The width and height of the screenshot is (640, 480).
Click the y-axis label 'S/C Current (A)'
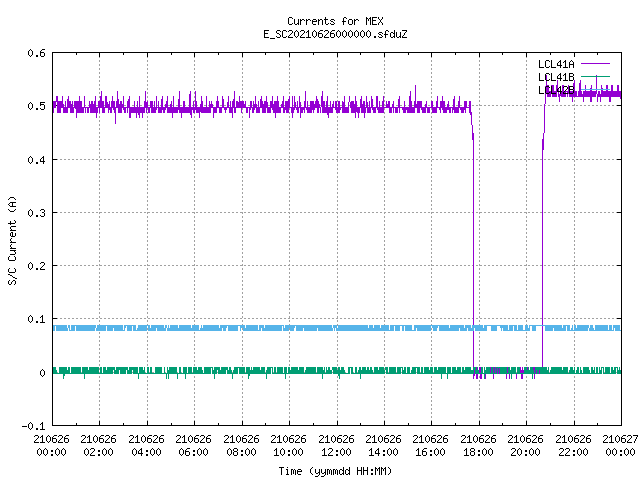point(12,240)
